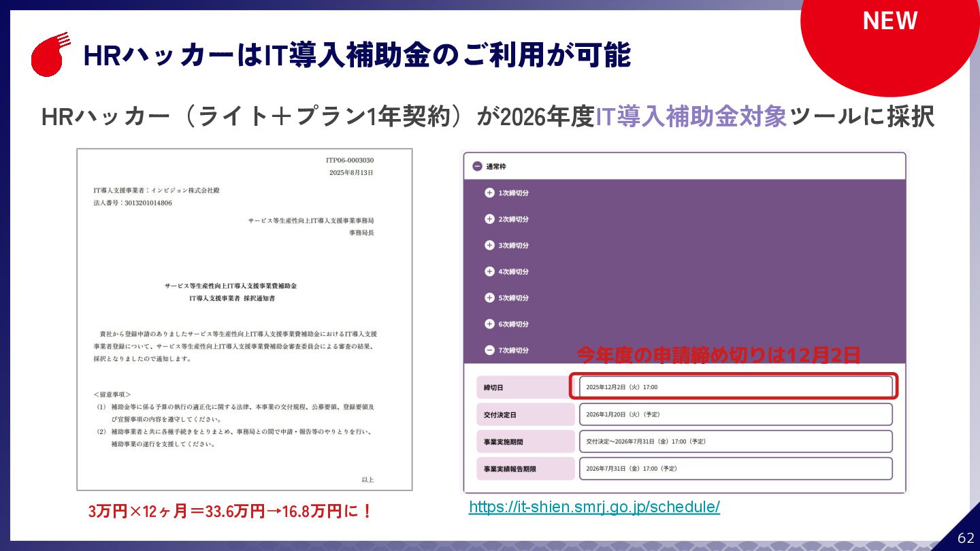Click the 締切日 label cell
980x551 pixels.
click(525, 387)
